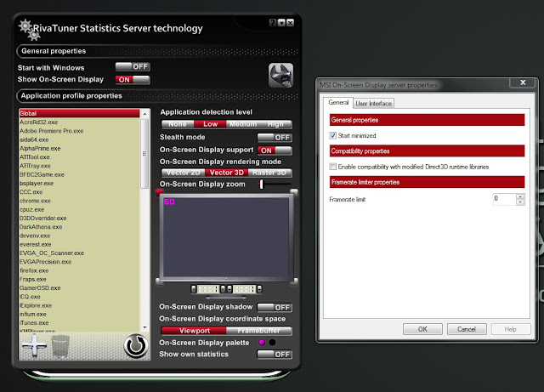Open setup via the wrench icon

tap(280, 76)
